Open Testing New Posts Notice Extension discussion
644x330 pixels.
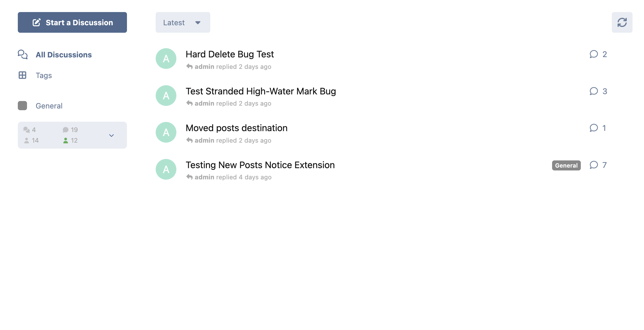pos(260,165)
